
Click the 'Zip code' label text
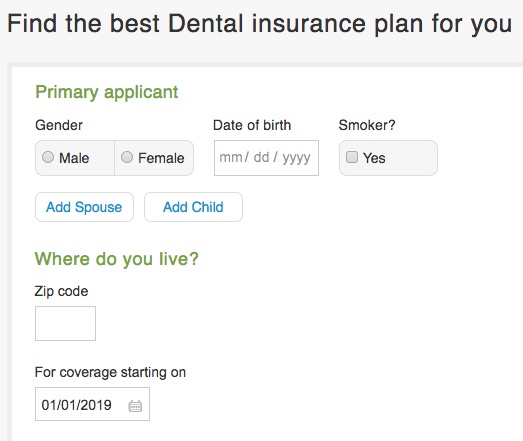point(61,292)
